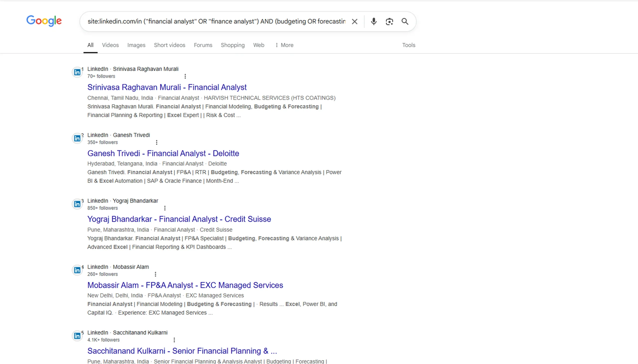The height and width of the screenshot is (364, 638).
Task: Expand the More search filters menu
Action: point(284,45)
